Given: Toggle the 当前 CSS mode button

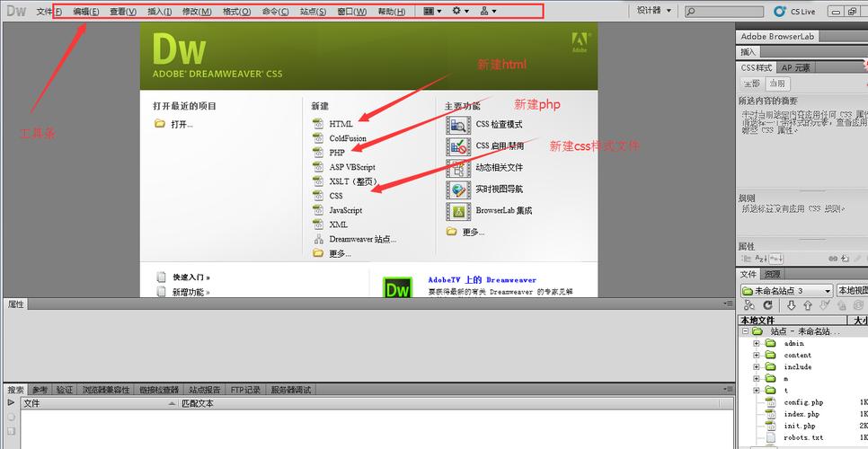Looking at the screenshot, I should pos(777,84).
